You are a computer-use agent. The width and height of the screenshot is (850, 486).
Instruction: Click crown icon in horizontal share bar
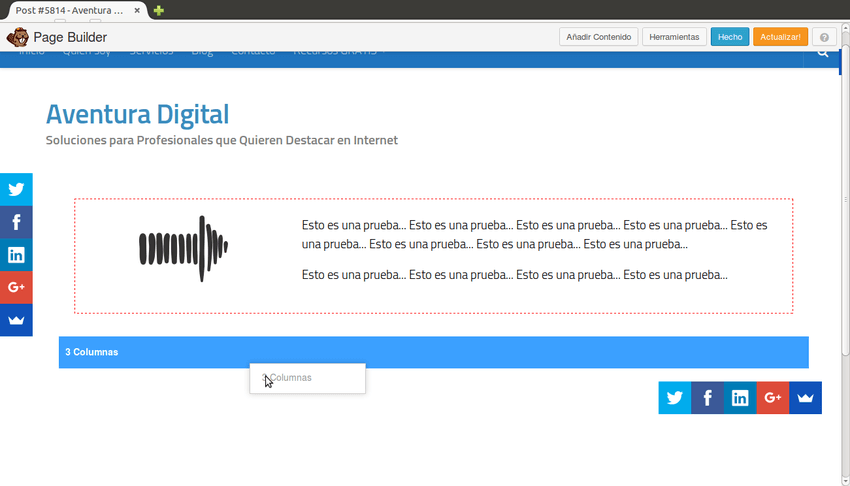pos(806,398)
